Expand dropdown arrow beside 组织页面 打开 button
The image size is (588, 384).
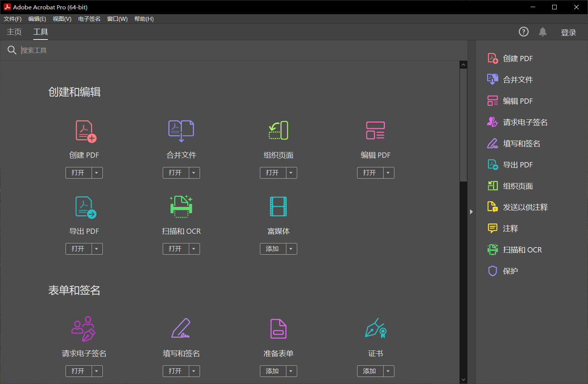click(291, 173)
